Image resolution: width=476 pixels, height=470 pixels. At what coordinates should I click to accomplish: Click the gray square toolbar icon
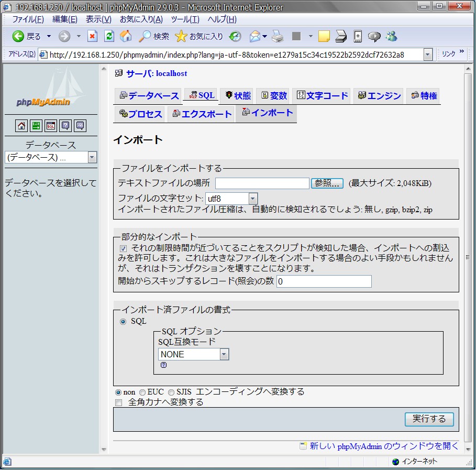pyautogui.click(x=296, y=36)
